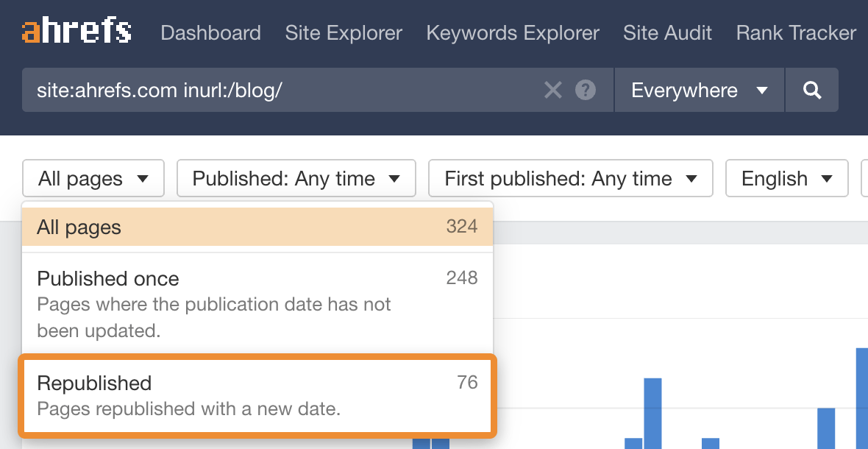
Task: Choose the Published once option
Action: point(257,303)
